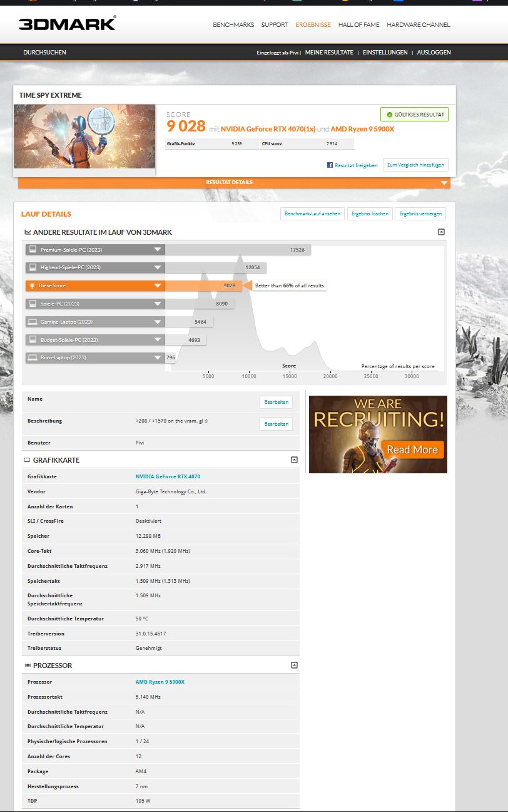This screenshot has width=508, height=812.
Task: Click the CPU score value 7 914
Action: tap(332, 144)
